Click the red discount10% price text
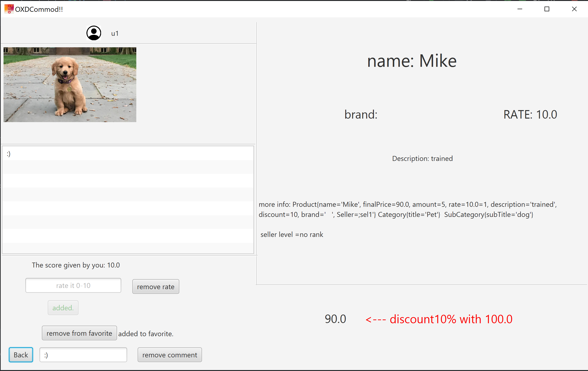The image size is (588, 371). (439, 319)
